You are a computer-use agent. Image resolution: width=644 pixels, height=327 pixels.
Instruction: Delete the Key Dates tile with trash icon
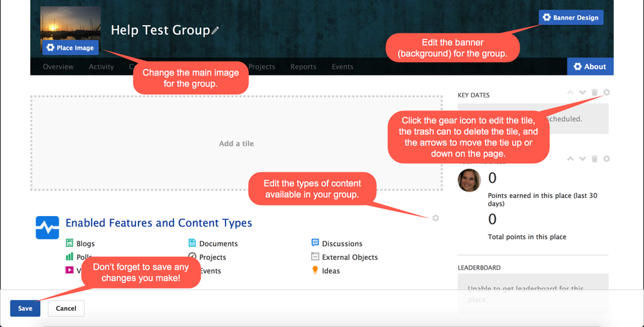(594, 93)
